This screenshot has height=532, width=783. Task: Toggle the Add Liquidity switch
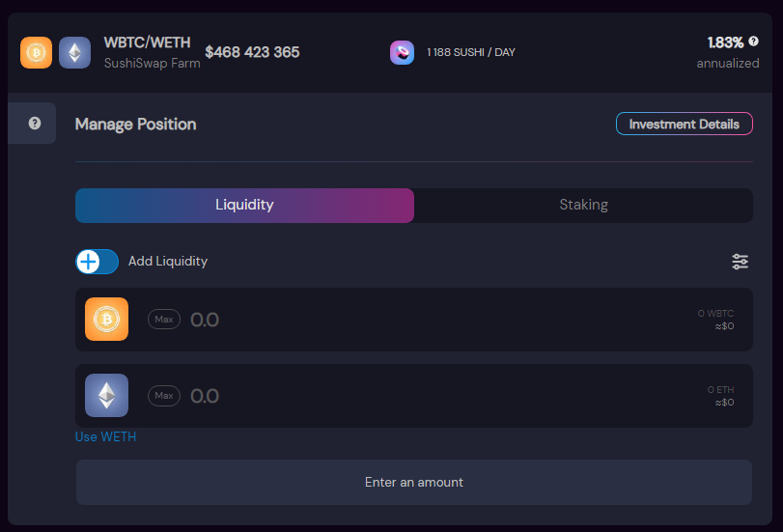tap(98, 262)
